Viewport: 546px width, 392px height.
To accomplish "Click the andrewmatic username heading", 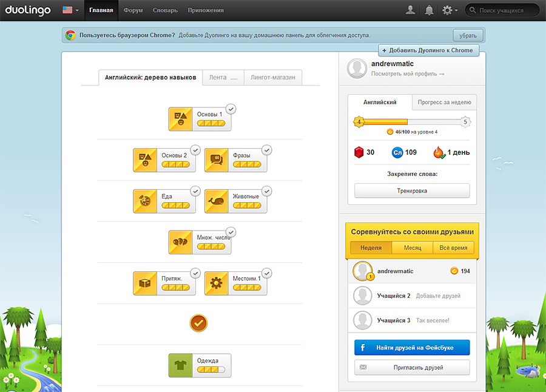I will (393, 64).
